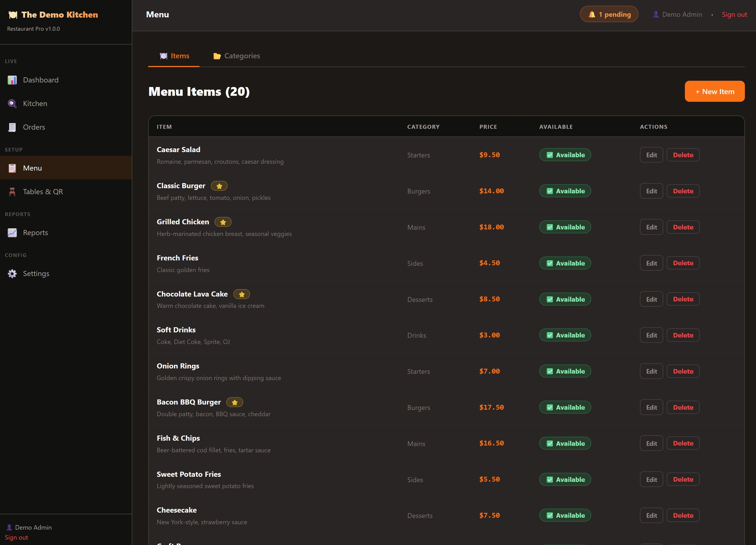Open Dashboard via its chart icon
Viewport: 756px width, 545px height.
pos(12,80)
